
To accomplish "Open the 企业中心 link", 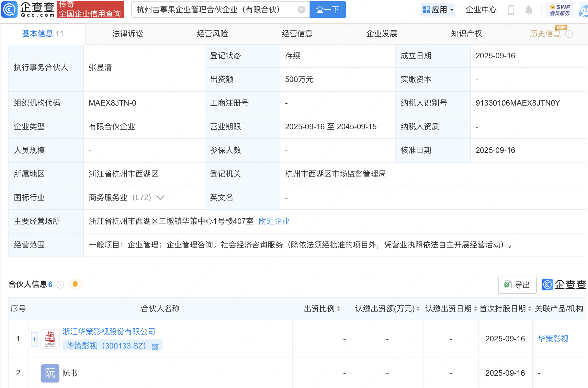I will [481, 10].
